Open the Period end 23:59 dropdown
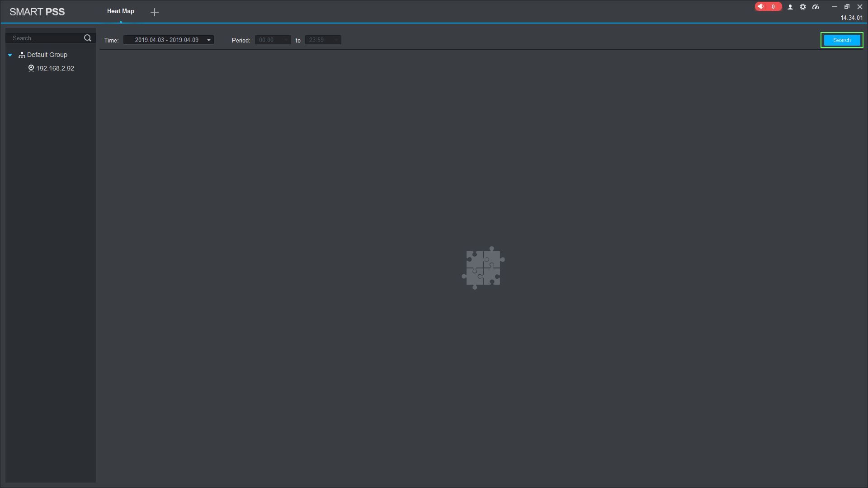 (323, 40)
